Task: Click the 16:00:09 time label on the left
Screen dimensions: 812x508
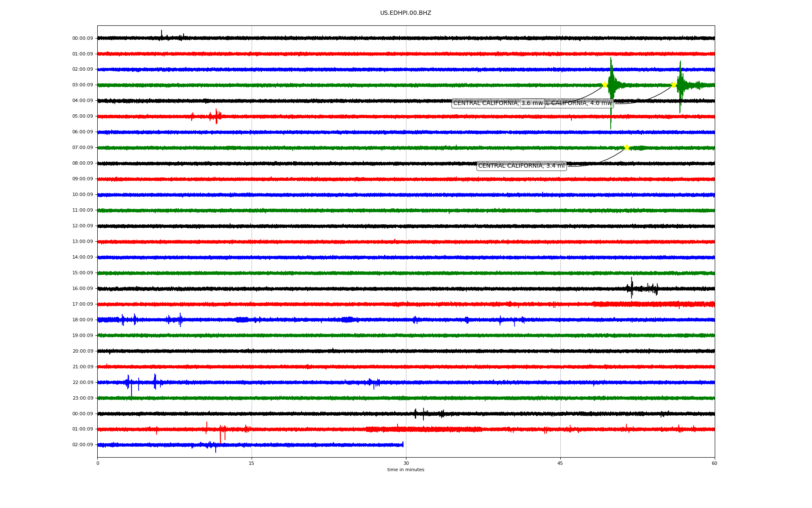Action: click(82, 288)
